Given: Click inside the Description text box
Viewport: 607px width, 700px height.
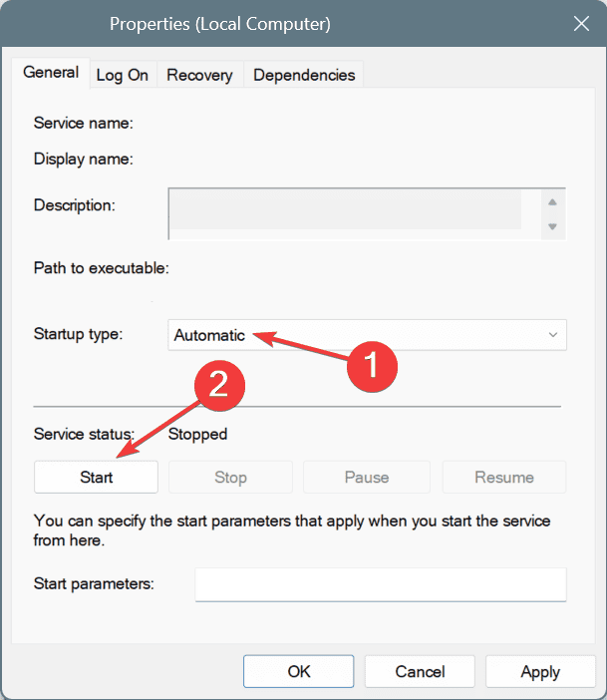Looking at the screenshot, I should 355,213.
